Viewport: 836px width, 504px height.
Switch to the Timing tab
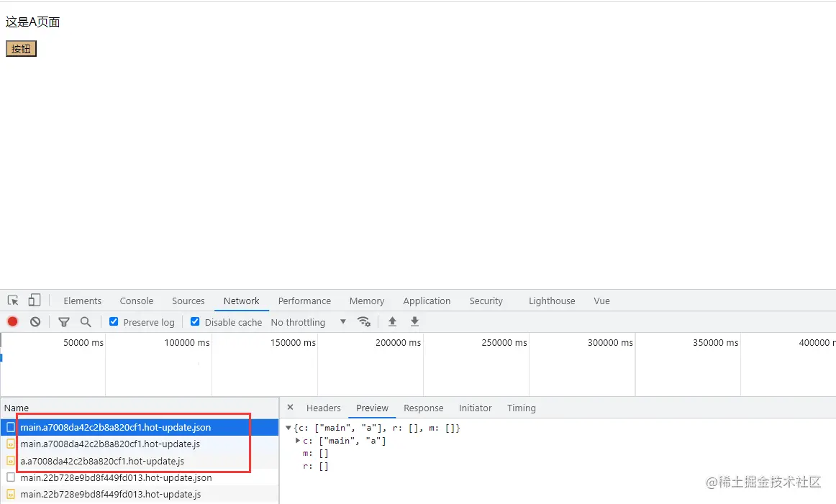point(522,408)
